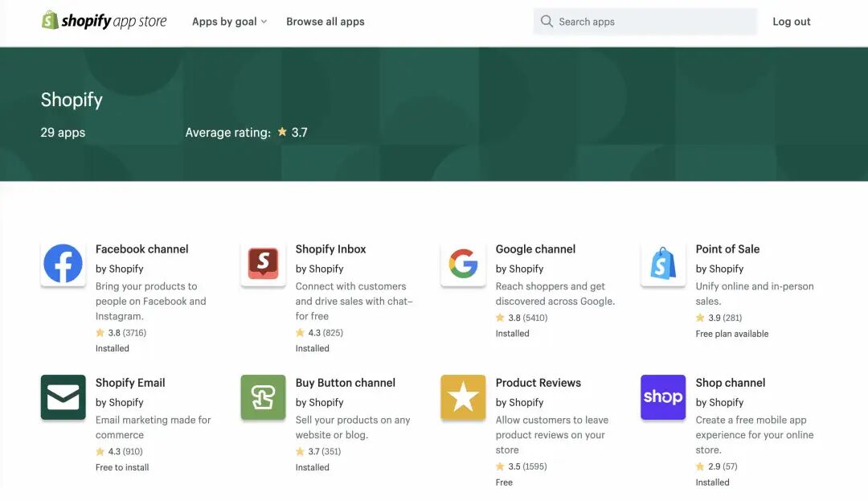Open the Shopify Email title link

pos(130,383)
